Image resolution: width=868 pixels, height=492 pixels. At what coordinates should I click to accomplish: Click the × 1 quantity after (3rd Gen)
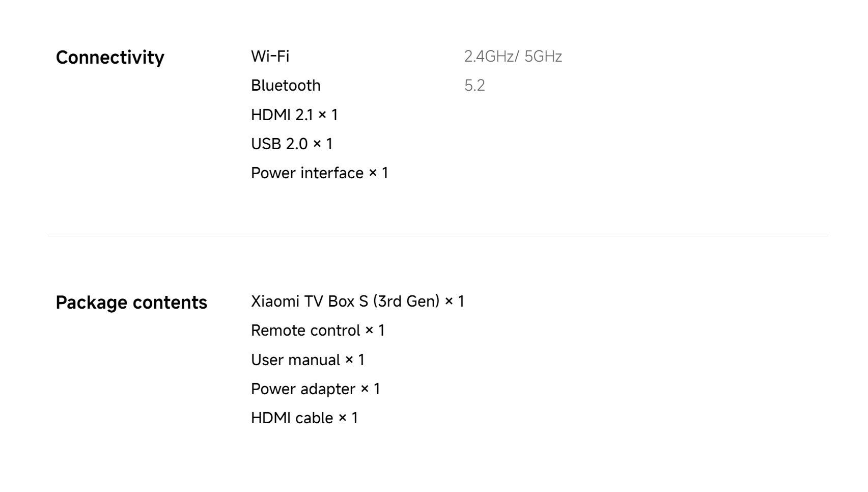tap(455, 302)
